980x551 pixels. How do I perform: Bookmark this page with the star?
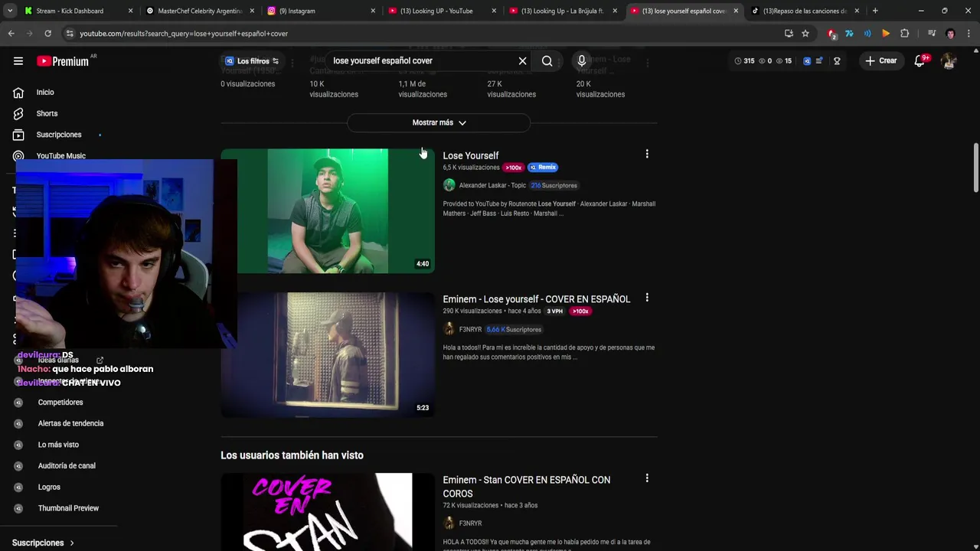805,34
